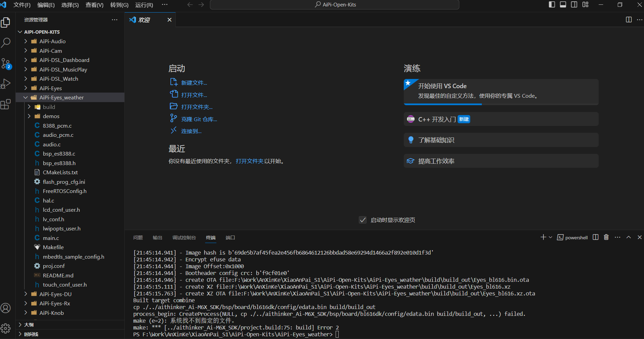Expand the 时间线 timeline section
644x339 pixels.
pyautogui.click(x=70, y=334)
